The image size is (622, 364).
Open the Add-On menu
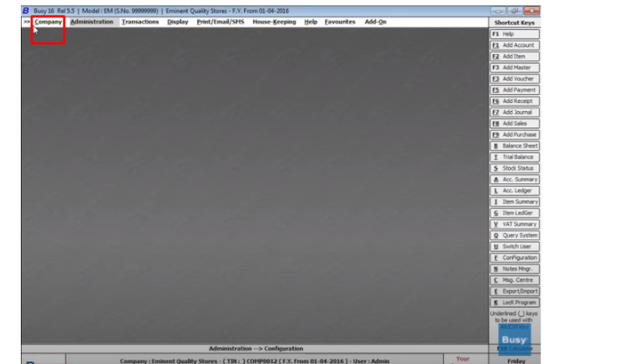pyautogui.click(x=375, y=22)
